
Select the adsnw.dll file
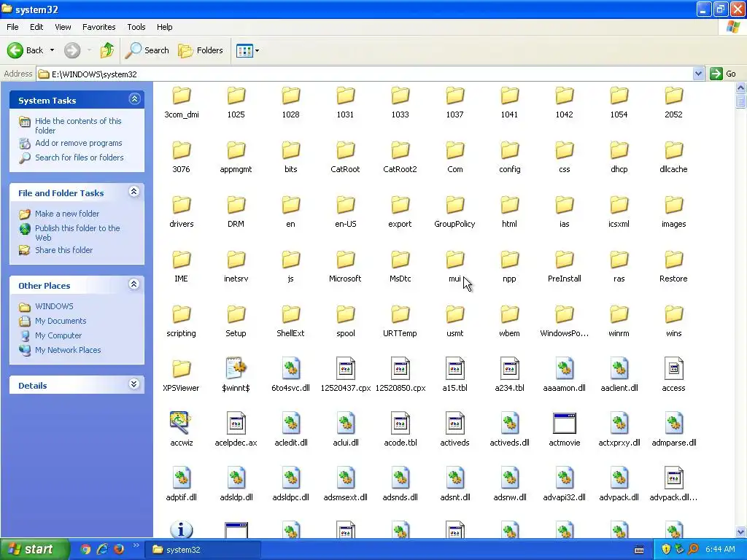[x=510, y=486]
